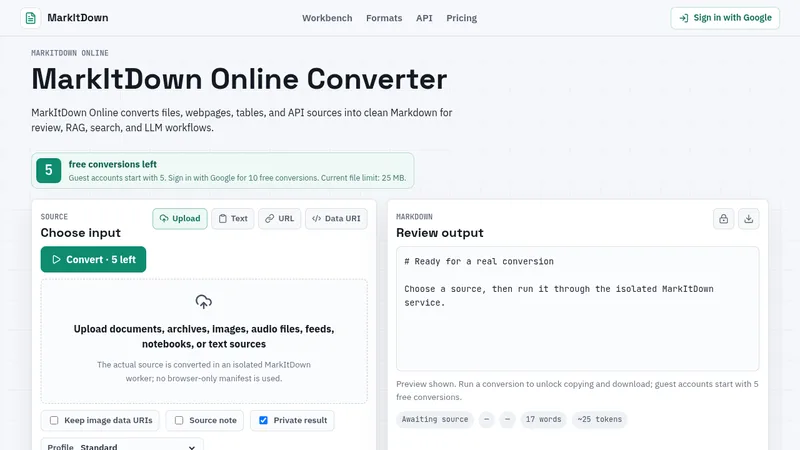
Task: Click the MarkItDown brand name
Action: point(78,18)
